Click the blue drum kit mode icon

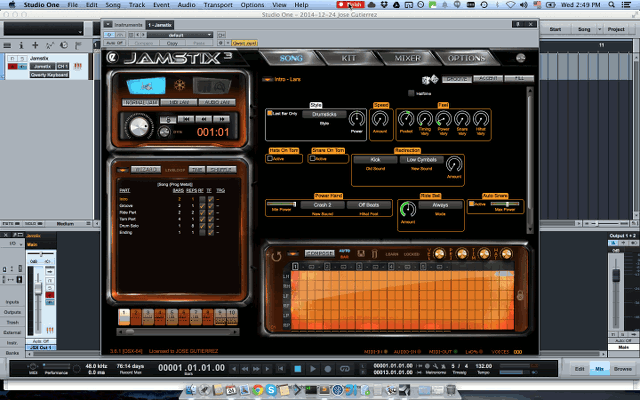click(146, 86)
